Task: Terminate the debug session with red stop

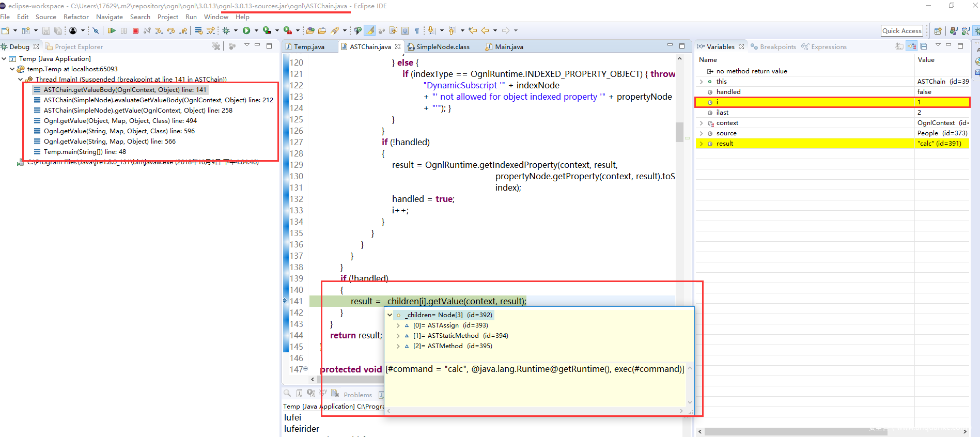Action: pyautogui.click(x=135, y=31)
